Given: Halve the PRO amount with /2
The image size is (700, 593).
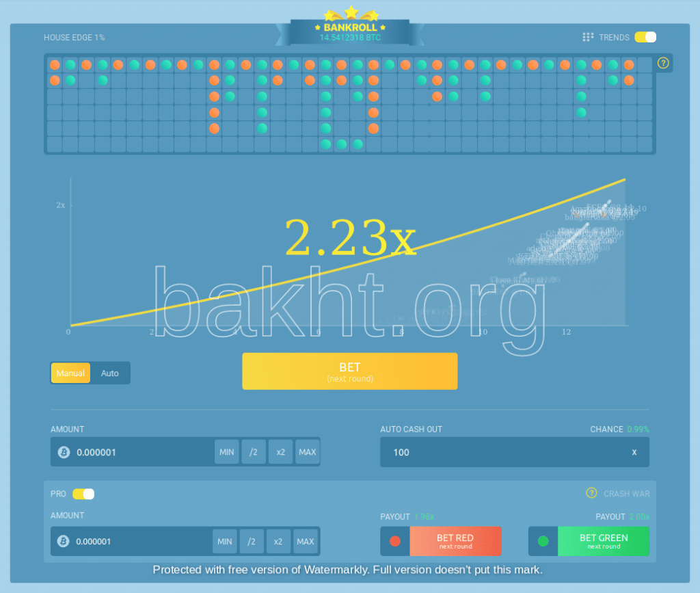Looking at the screenshot, I should (251, 541).
